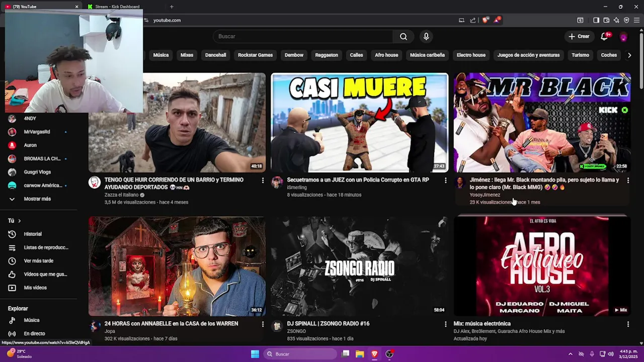Select the Dancehall filter chip
Screen dimensions: 644x362
[215, 55]
